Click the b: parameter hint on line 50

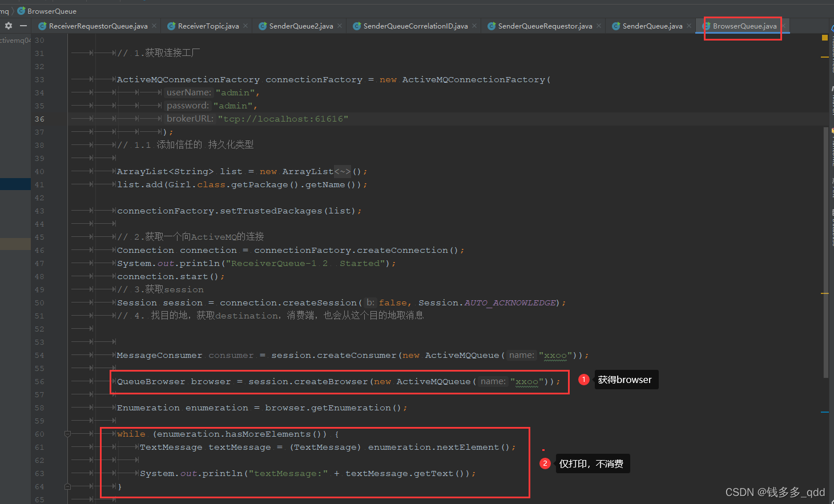tap(370, 303)
